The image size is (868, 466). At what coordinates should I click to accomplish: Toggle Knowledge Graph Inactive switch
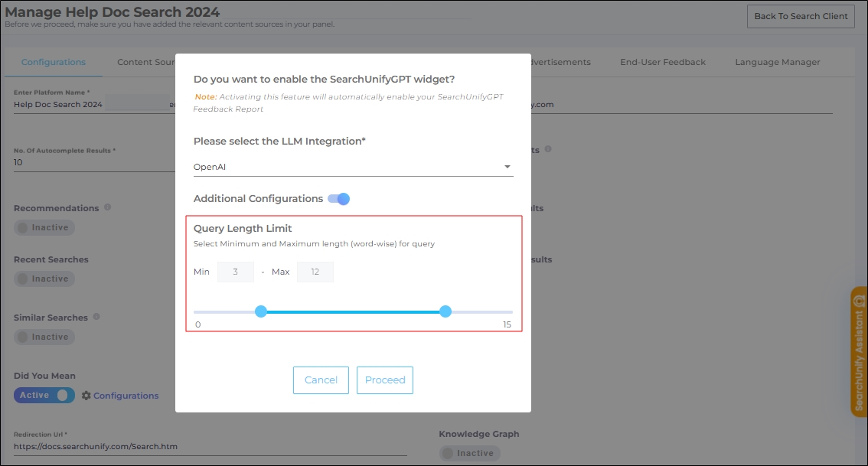point(469,453)
